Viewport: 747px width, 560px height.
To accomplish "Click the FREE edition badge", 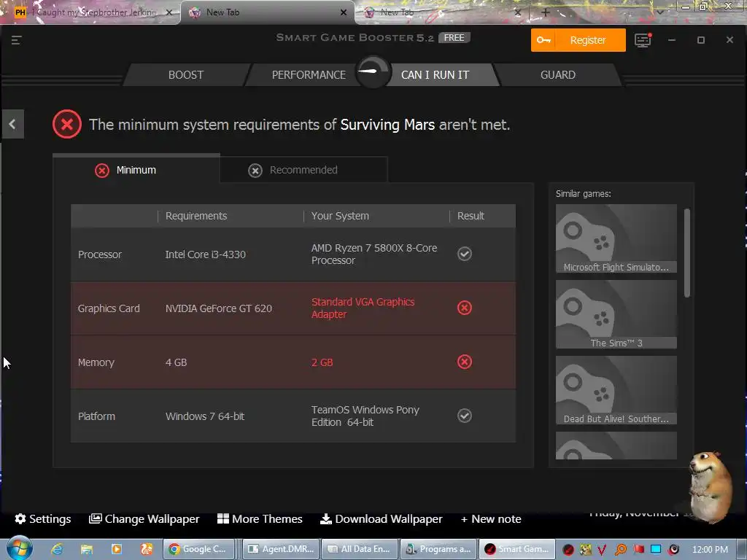I will coord(454,38).
